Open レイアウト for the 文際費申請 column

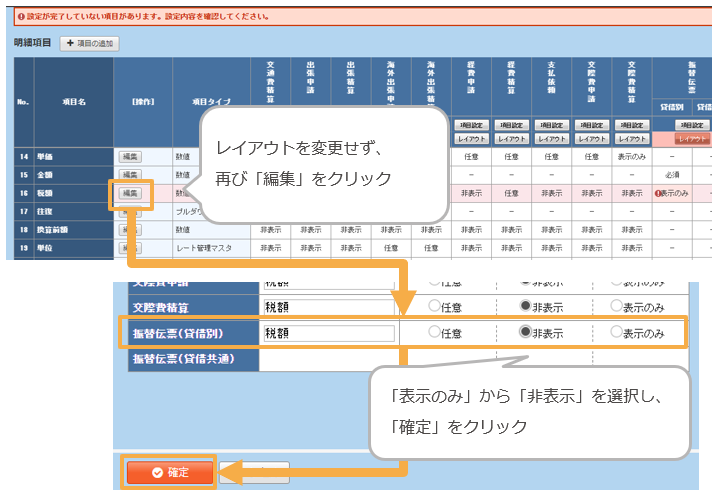coord(590,138)
